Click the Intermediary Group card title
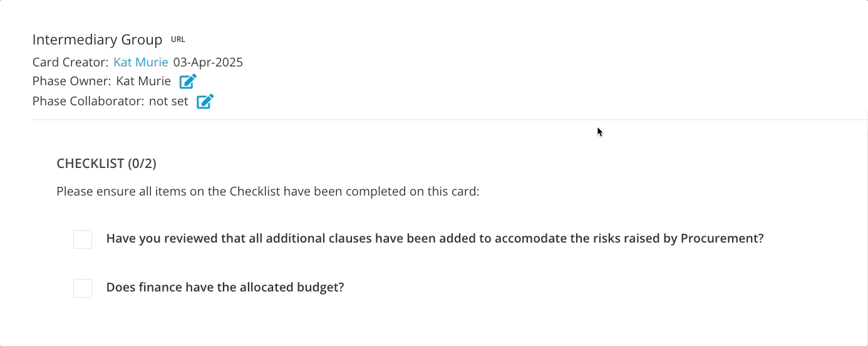 (97, 40)
